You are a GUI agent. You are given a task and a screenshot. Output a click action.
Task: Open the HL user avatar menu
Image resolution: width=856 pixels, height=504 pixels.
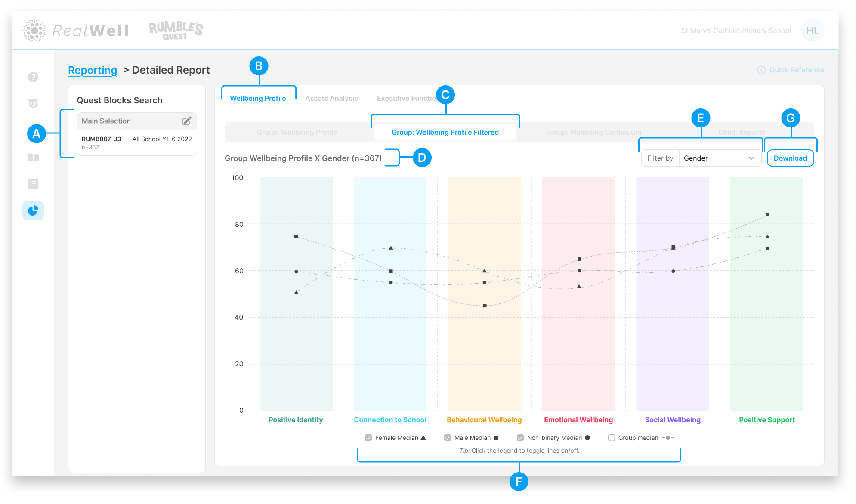[813, 30]
